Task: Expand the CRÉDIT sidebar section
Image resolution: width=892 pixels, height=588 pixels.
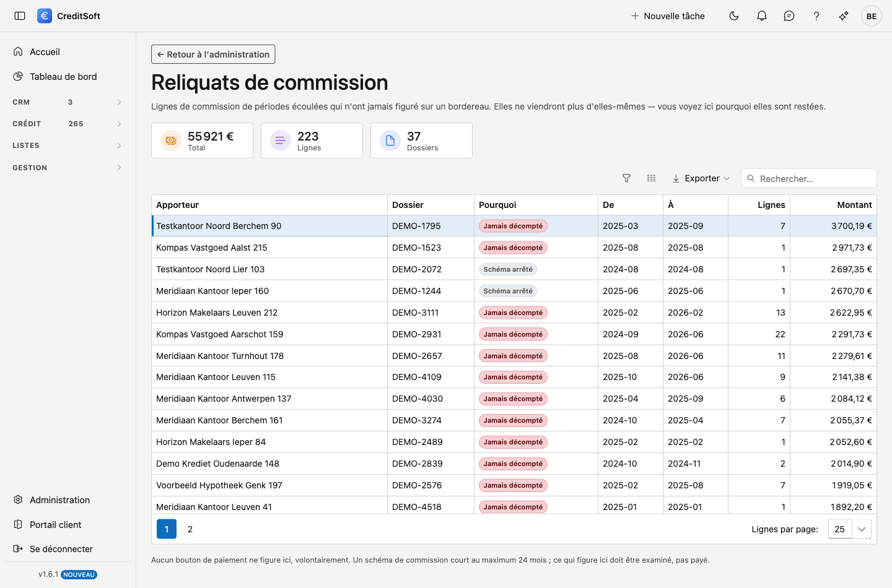Action: tap(67, 124)
